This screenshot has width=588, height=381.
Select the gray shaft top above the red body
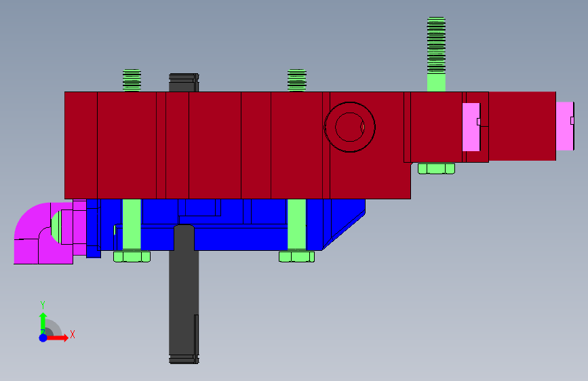(184, 83)
